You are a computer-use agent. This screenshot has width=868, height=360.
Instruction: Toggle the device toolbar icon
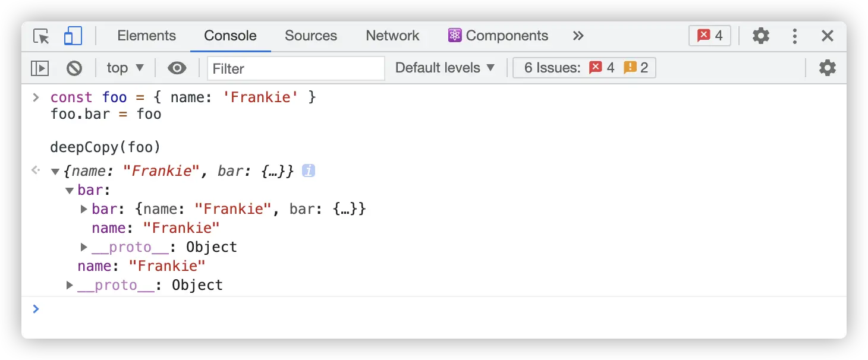tap(73, 36)
